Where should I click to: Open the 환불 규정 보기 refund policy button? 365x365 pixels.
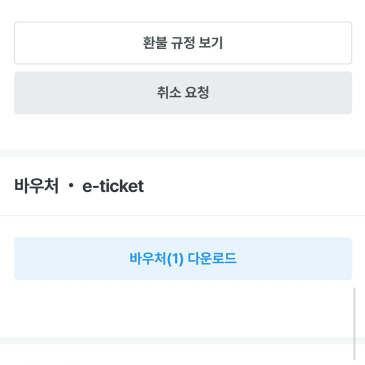click(x=183, y=43)
